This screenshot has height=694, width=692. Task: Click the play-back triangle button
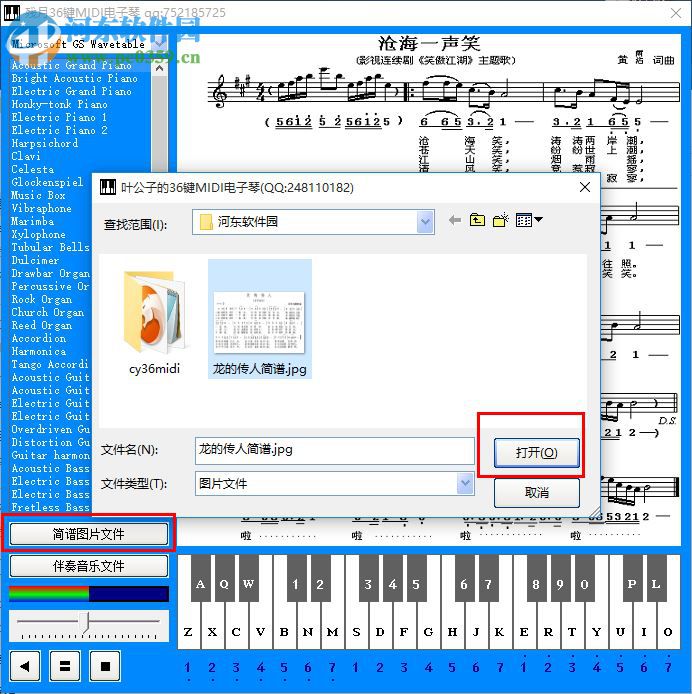pyautogui.click(x=25, y=666)
